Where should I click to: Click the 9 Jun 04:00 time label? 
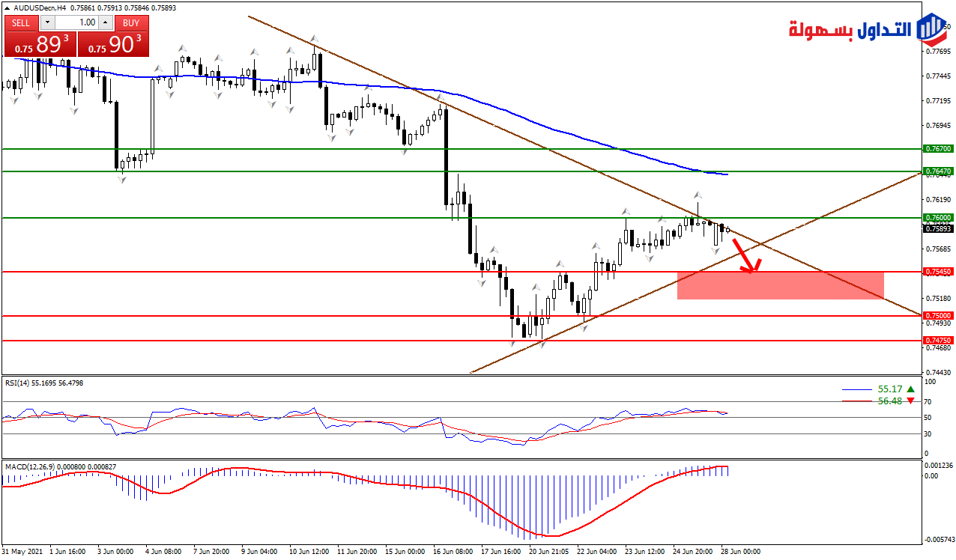(x=259, y=552)
